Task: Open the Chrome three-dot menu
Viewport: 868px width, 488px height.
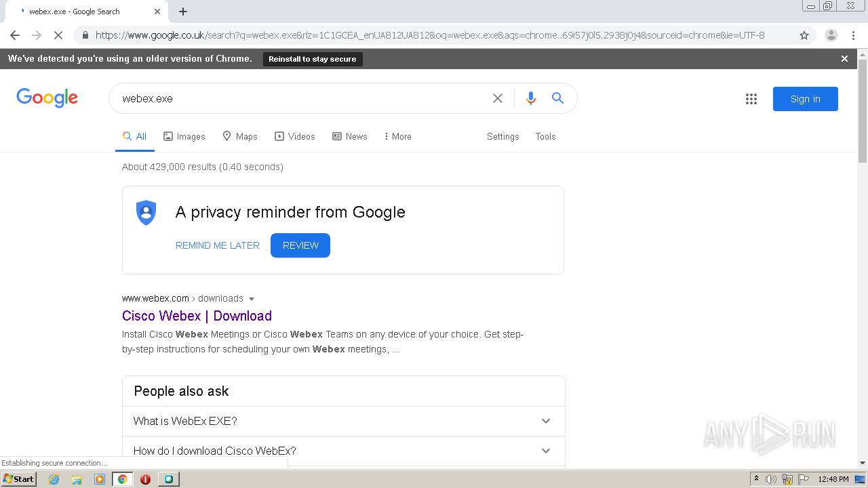Action: (x=852, y=35)
